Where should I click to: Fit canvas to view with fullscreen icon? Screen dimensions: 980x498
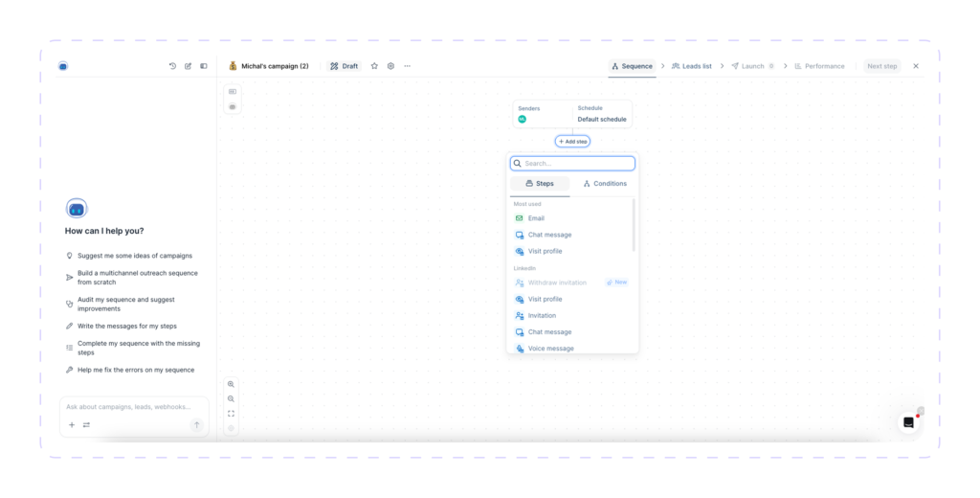coord(232,414)
